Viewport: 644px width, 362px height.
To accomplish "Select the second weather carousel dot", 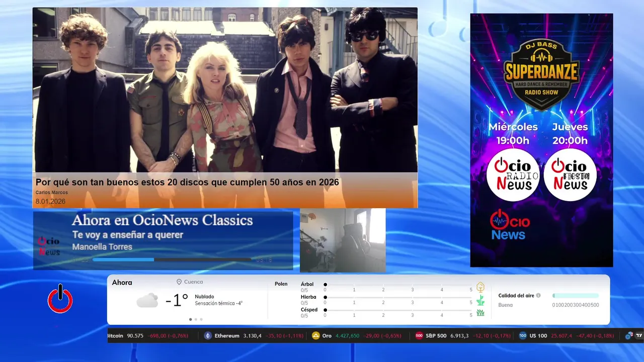I will tap(196, 319).
